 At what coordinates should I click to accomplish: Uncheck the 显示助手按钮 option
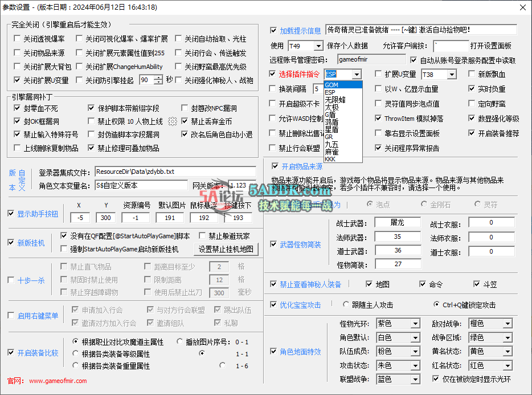[11, 214]
